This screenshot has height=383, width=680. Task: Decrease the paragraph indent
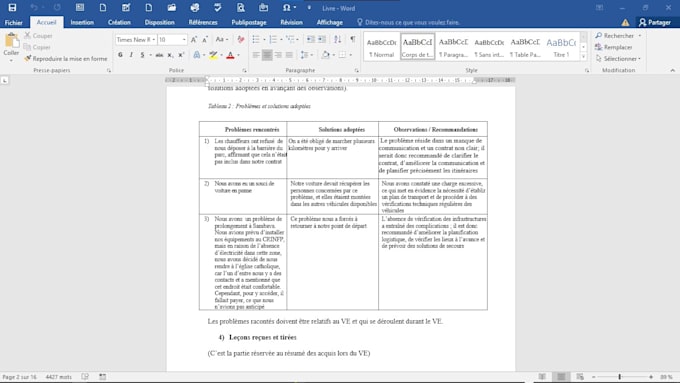311,39
